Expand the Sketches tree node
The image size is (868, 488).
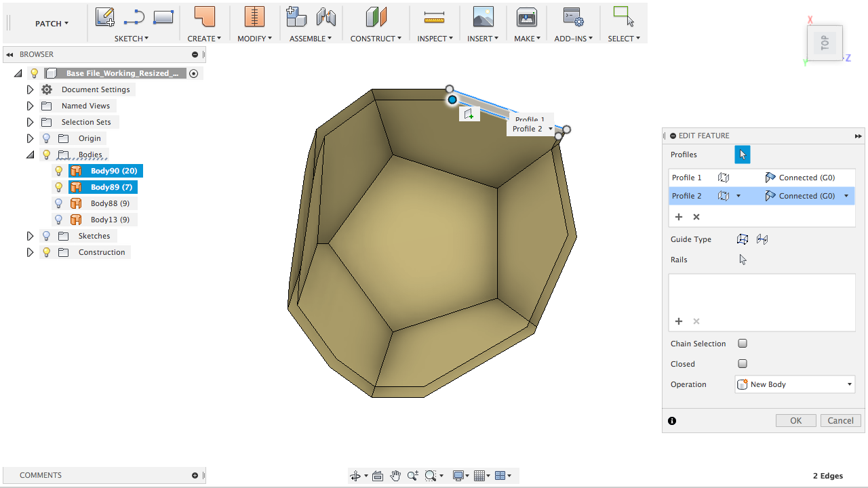coord(30,236)
